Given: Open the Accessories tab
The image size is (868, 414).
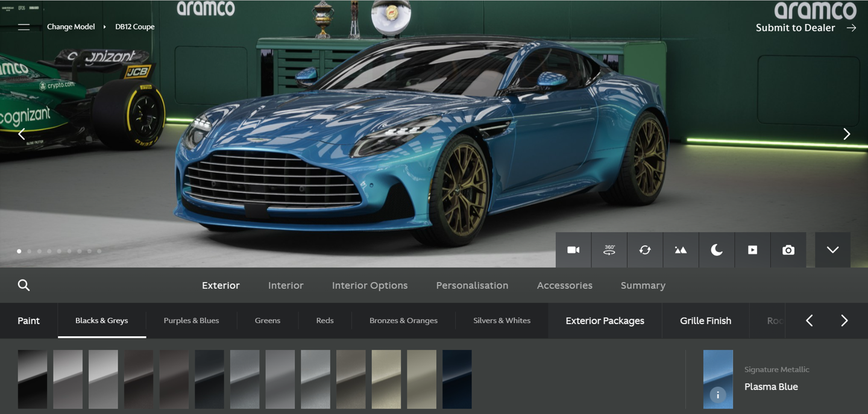Looking at the screenshot, I should (565, 286).
